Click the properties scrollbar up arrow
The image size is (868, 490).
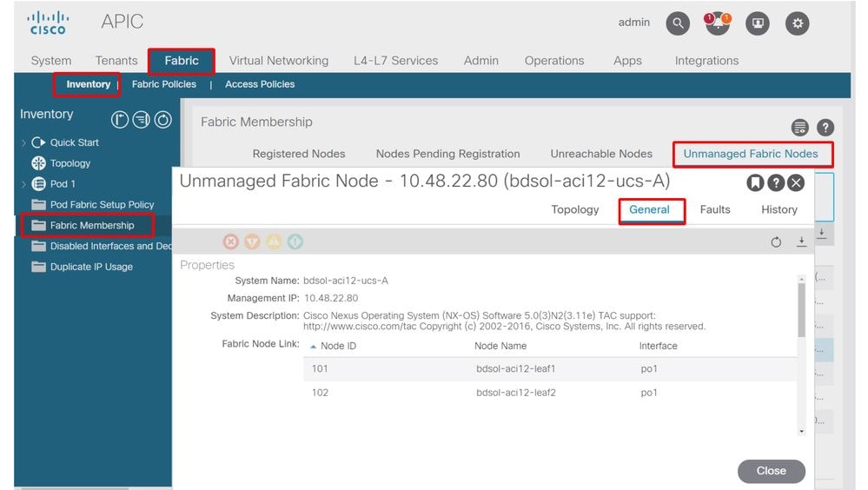pyautogui.click(x=802, y=279)
